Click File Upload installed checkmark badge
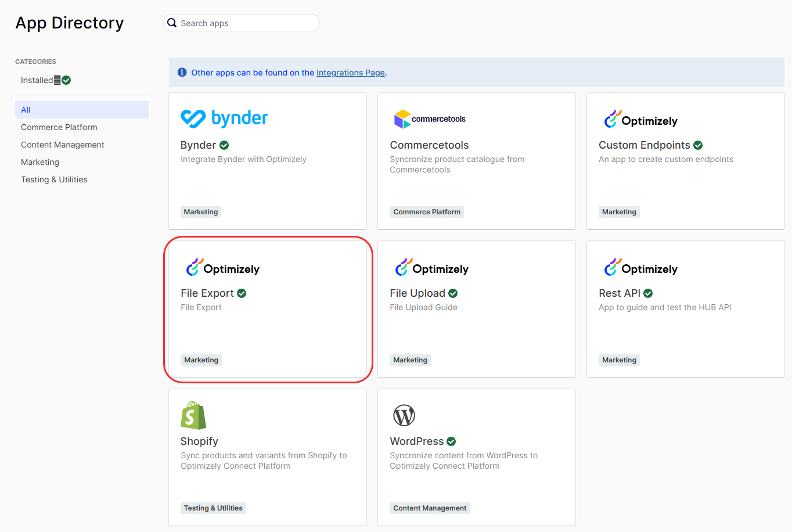This screenshot has width=792, height=532. 453,293
